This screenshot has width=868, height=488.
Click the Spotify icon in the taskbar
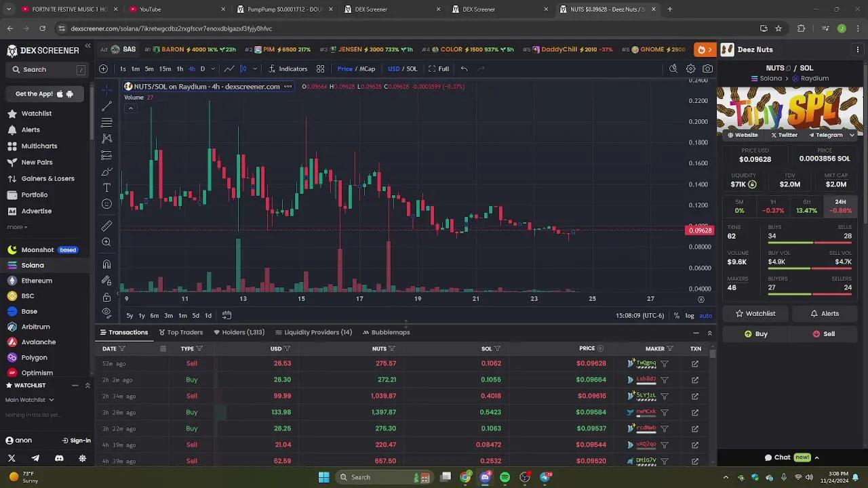[505, 477]
